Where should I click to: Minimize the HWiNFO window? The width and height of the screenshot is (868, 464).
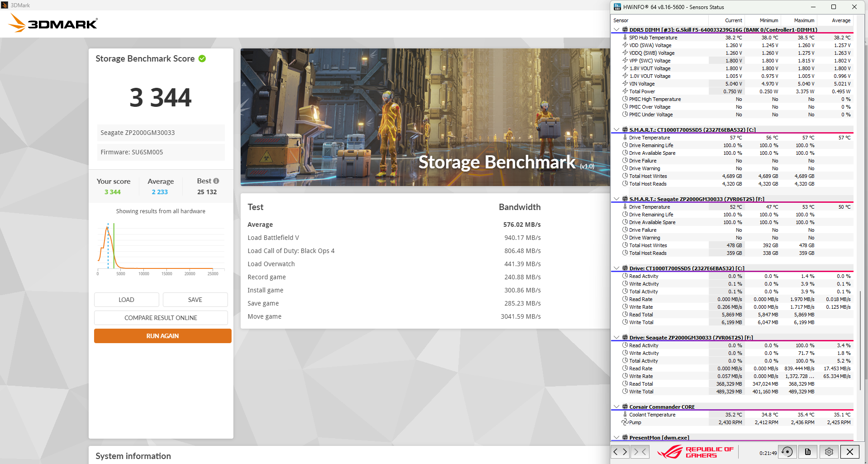813,7
